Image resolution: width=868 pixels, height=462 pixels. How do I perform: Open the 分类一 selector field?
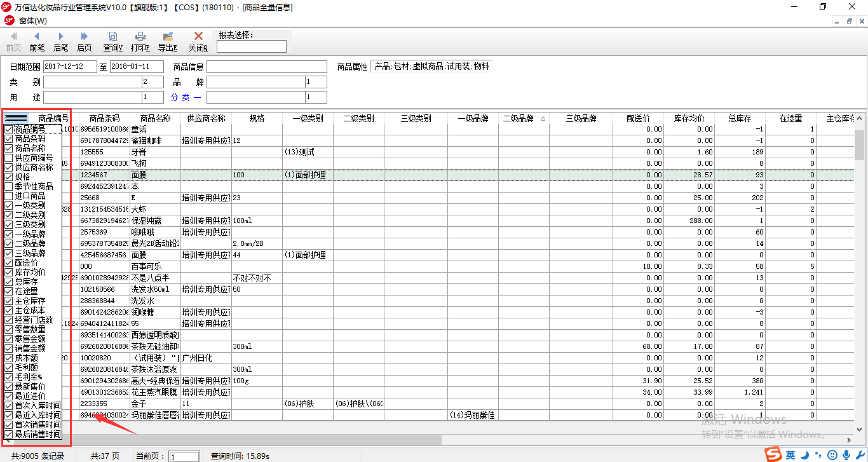267,97
